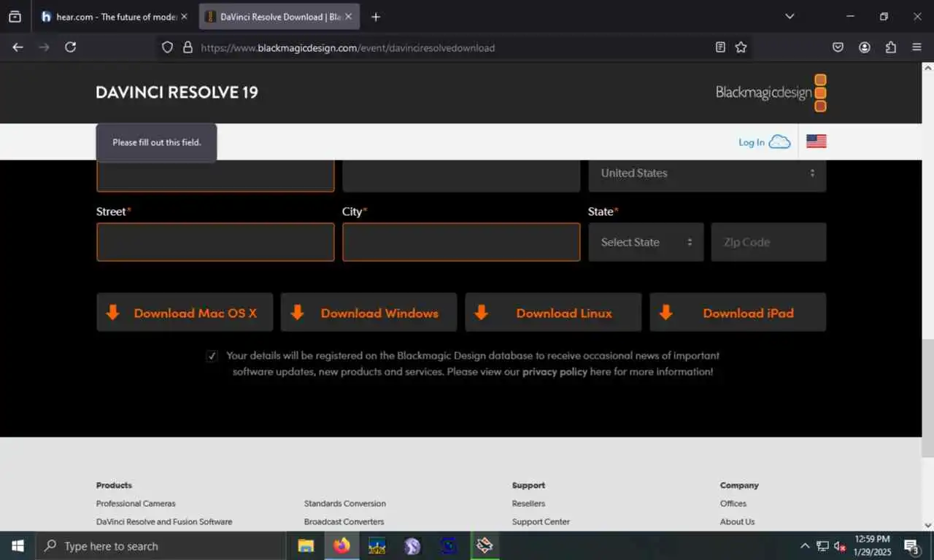The width and height of the screenshot is (934, 560).
Task: Click the Log In link
Action: click(752, 142)
